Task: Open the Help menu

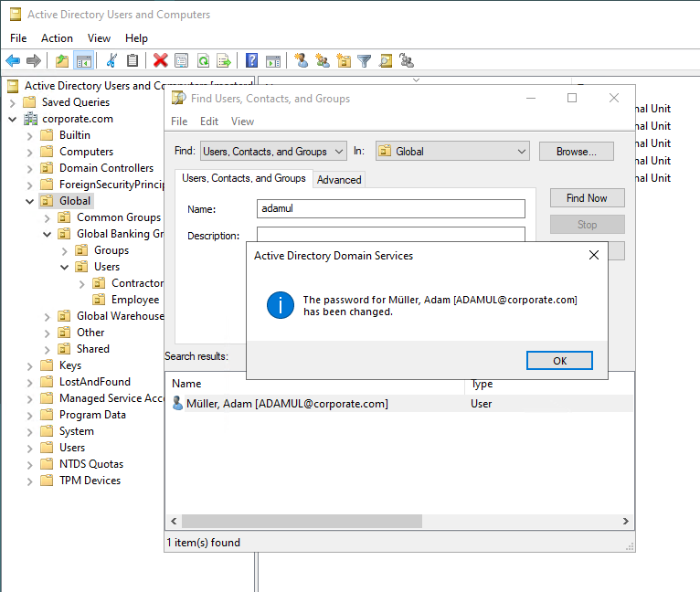Action: coord(136,38)
